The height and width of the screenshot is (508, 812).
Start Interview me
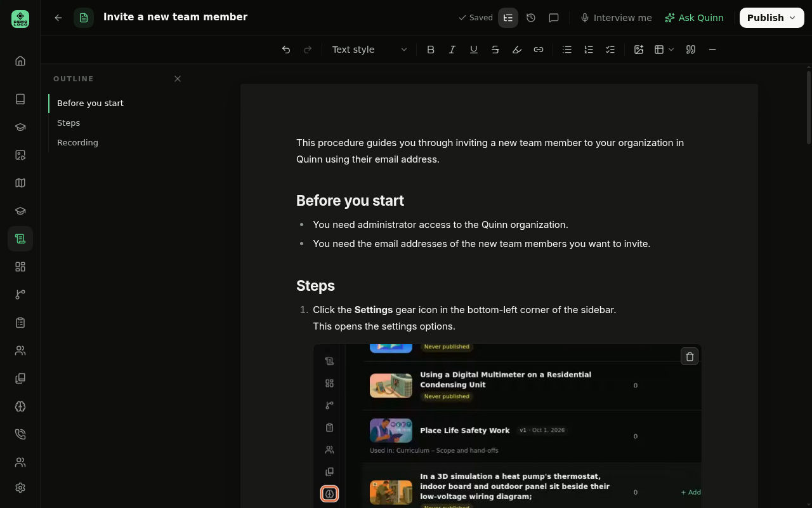pyautogui.click(x=616, y=18)
